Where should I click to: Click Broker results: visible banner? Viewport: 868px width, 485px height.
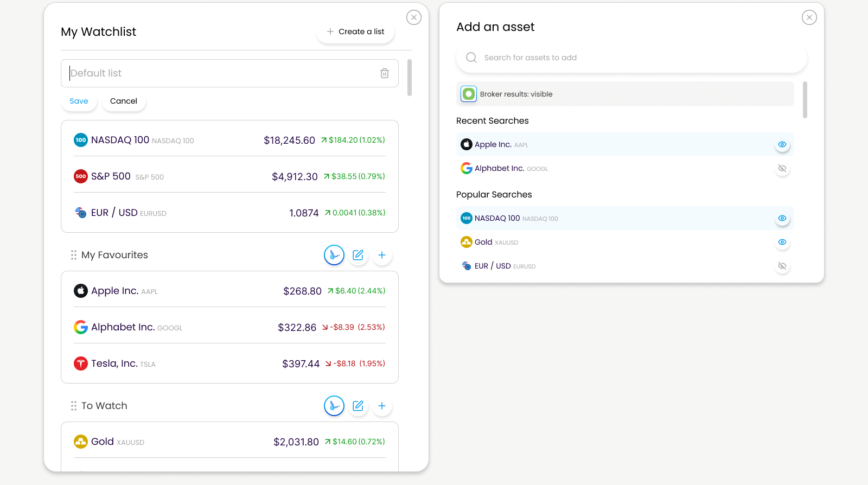coord(625,94)
